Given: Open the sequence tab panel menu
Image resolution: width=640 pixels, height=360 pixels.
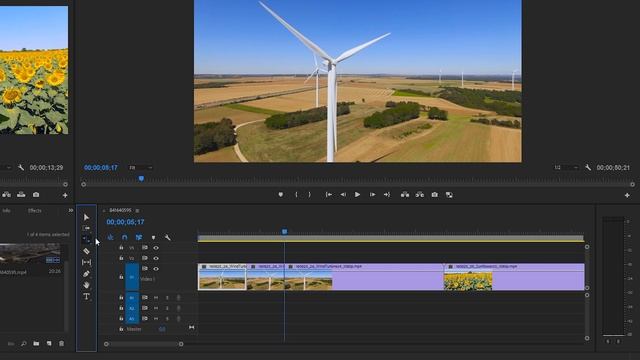Looking at the screenshot, I should [x=137, y=211].
